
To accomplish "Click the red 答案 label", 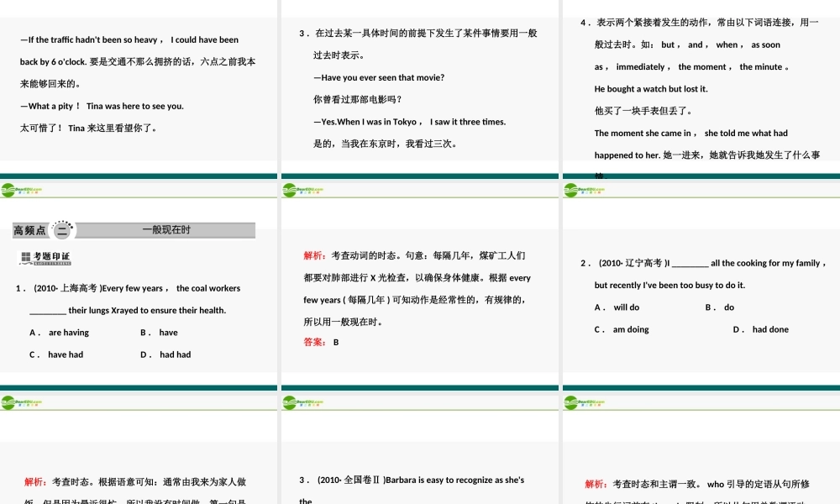I will pos(315,342).
